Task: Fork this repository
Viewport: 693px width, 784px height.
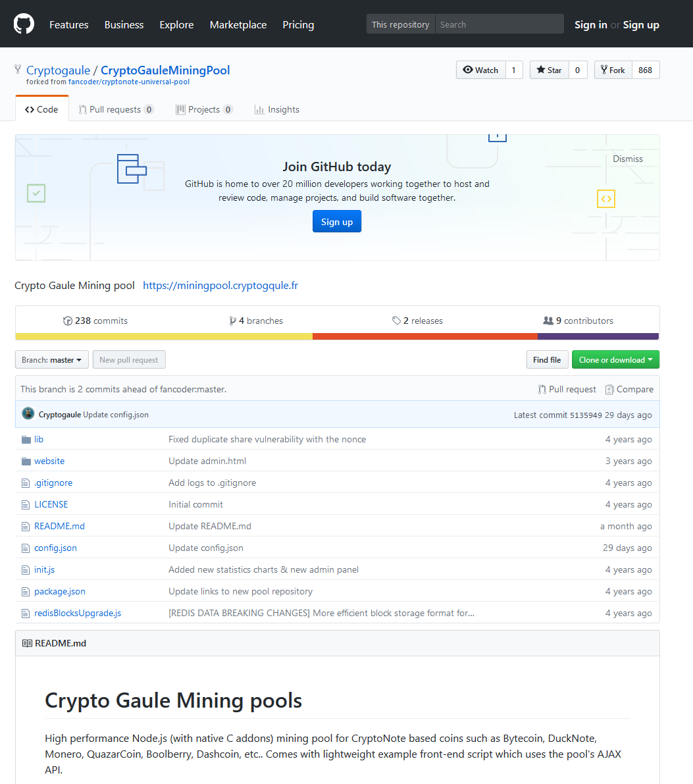Action: 613,70
